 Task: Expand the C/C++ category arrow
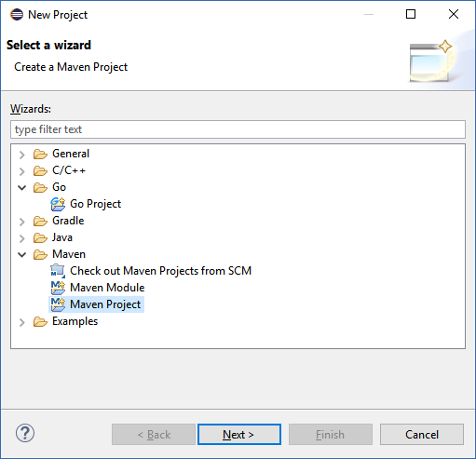(x=21, y=171)
